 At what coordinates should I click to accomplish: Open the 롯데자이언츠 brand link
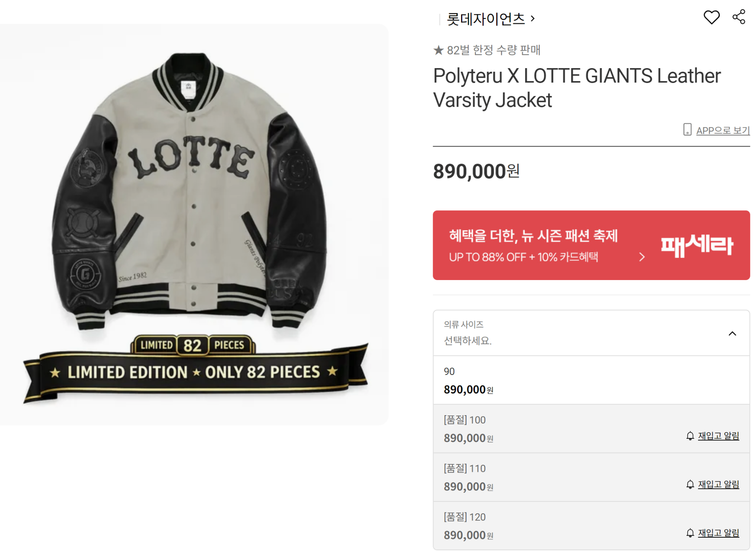pos(485,19)
